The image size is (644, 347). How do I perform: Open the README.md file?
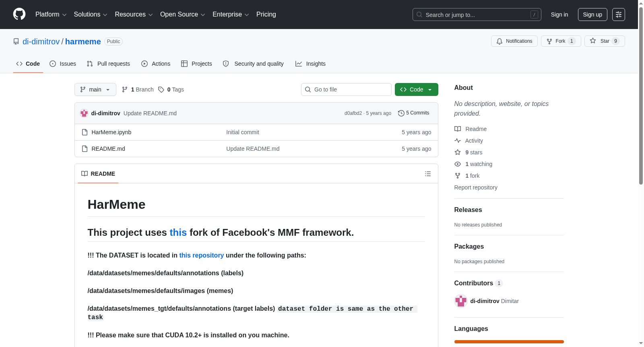pos(108,149)
